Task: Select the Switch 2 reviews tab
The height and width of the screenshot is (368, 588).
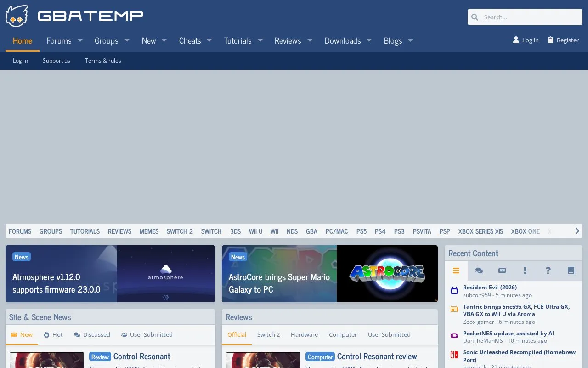Action: coord(268,335)
